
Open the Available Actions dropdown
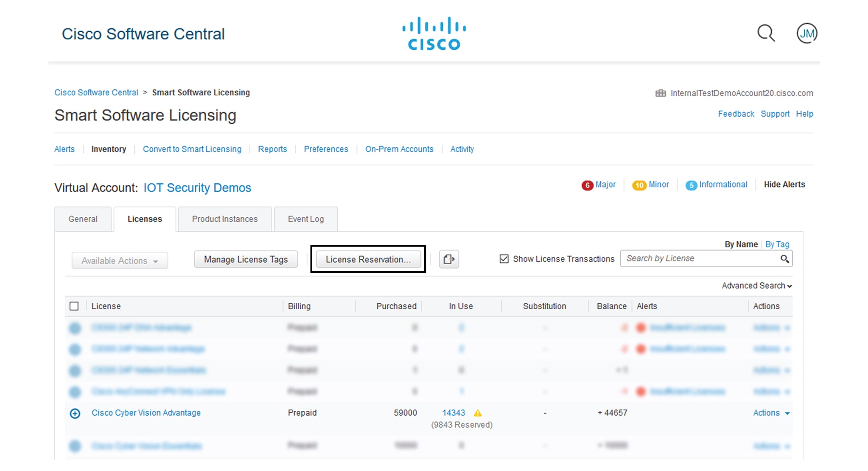(x=120, y=261)
